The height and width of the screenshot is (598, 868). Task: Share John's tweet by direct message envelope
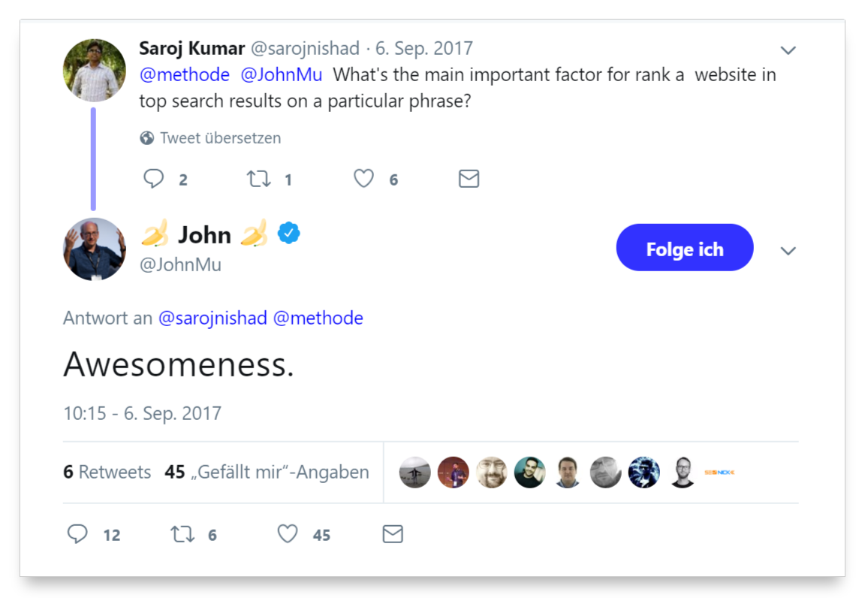pos(393,534)
